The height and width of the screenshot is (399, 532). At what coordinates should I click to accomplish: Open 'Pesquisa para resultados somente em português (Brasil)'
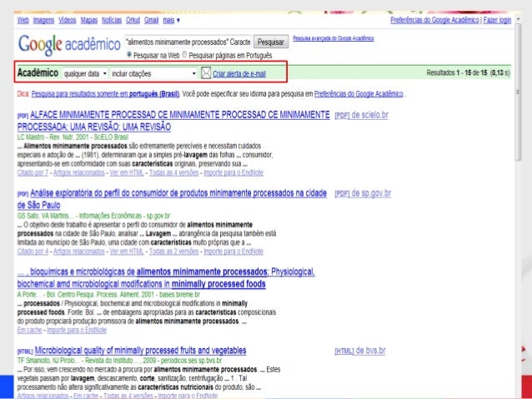tap(105, 94)
